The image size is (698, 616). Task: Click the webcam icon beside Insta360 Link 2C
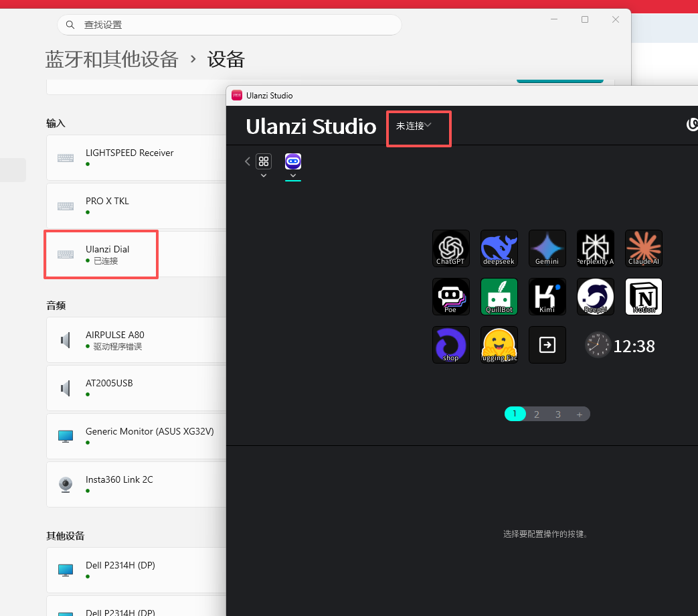[x=66, y=485]
